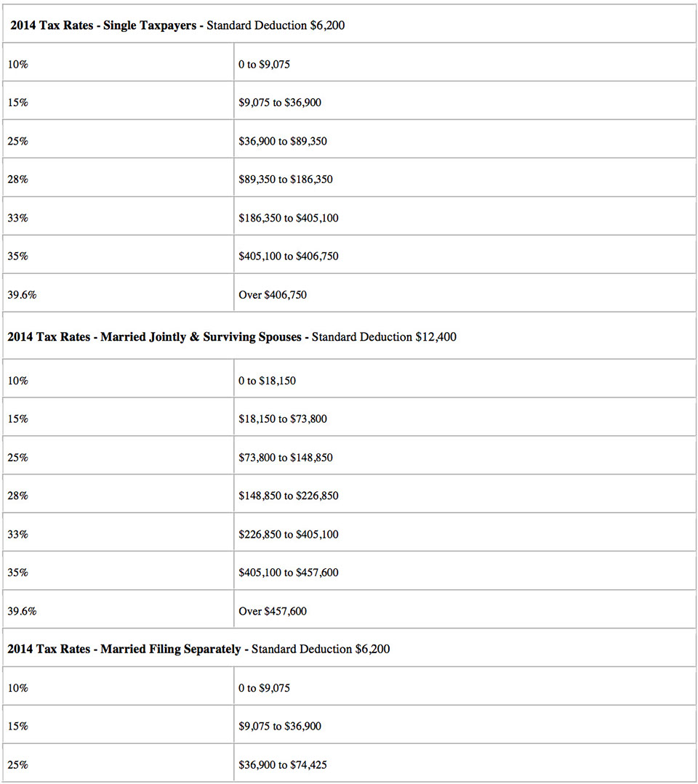698x784 pixels.
Task: Click the $89,350 to $186,350 range
Action: pos(286,179)
